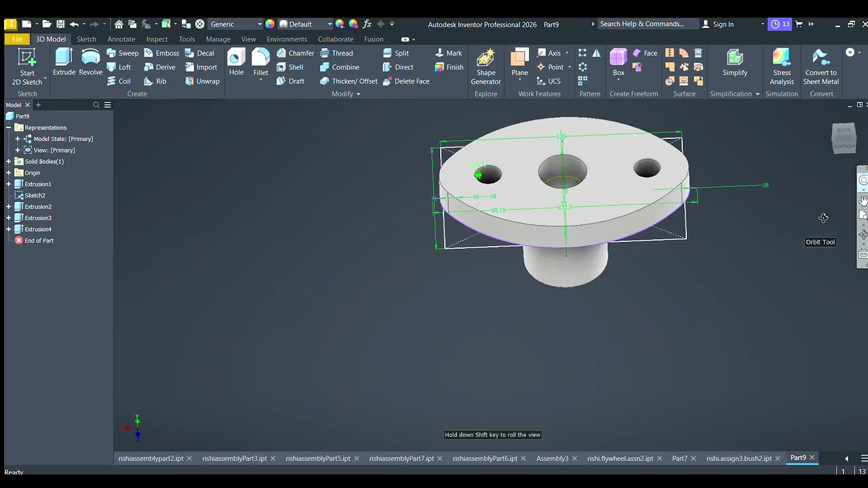Start a 2D Sketch

(x=27, y=67)
